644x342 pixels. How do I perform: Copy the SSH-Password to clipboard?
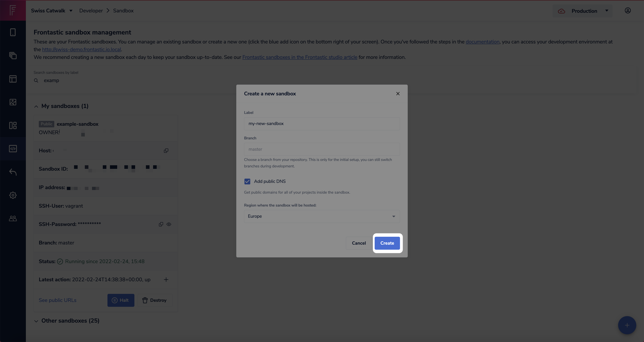161,224
